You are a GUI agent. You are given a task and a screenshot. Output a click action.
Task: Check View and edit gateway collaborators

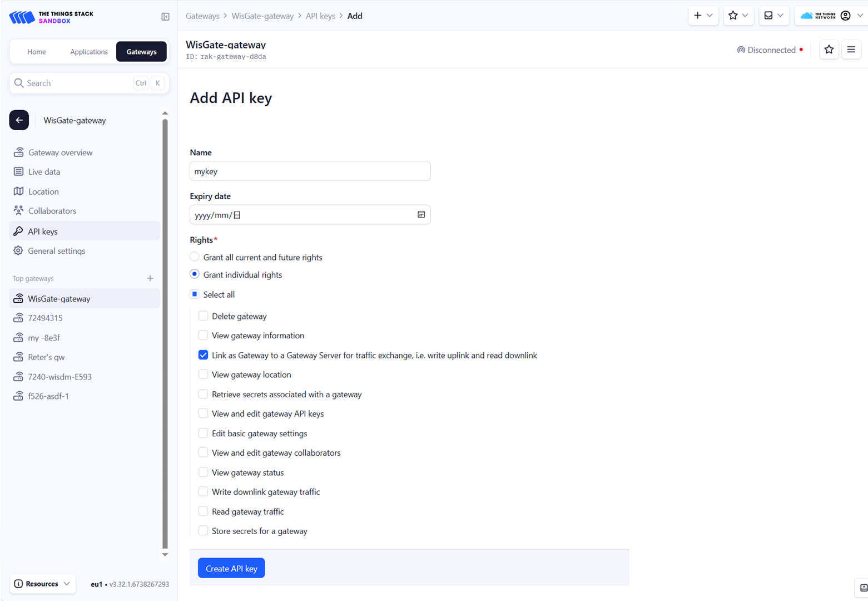203,452
